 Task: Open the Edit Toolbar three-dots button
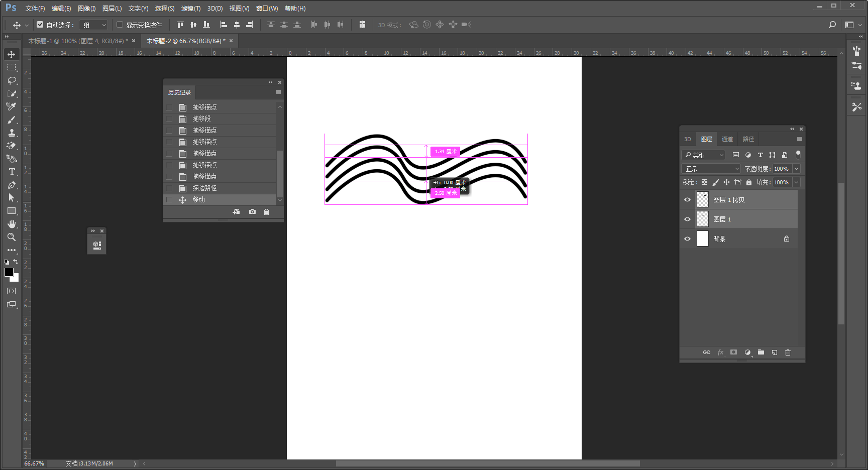click(12, 250)
